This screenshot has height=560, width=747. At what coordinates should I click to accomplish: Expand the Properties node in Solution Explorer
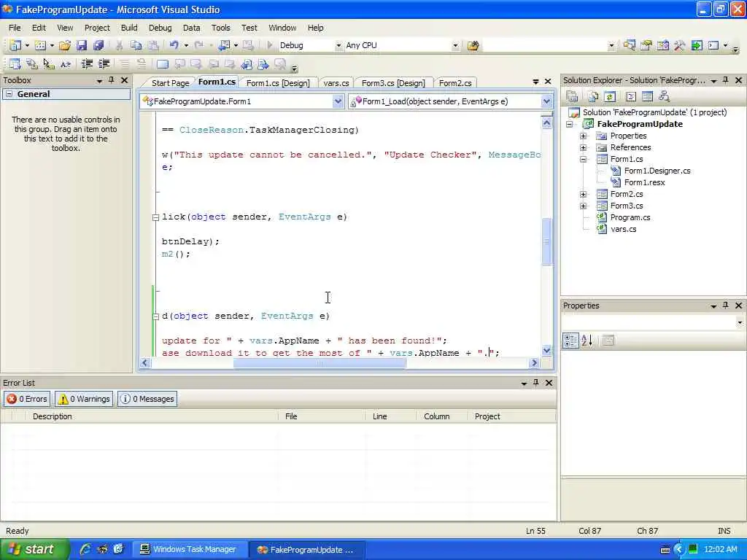point(583,136)
